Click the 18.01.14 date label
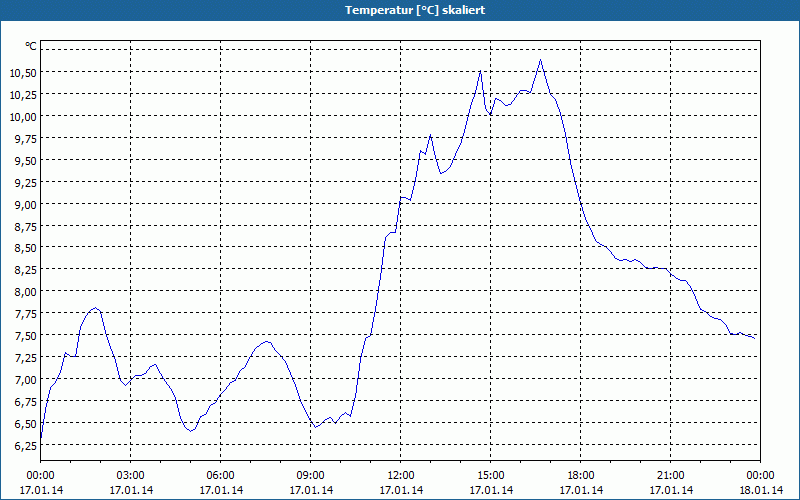The height and width of the screenshot is (500, 800). click(x=760, y=490)
